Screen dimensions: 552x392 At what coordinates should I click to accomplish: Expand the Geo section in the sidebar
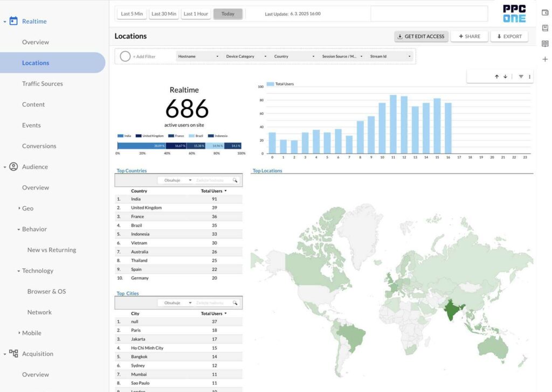pyautogui.click(x=27, y=208)
